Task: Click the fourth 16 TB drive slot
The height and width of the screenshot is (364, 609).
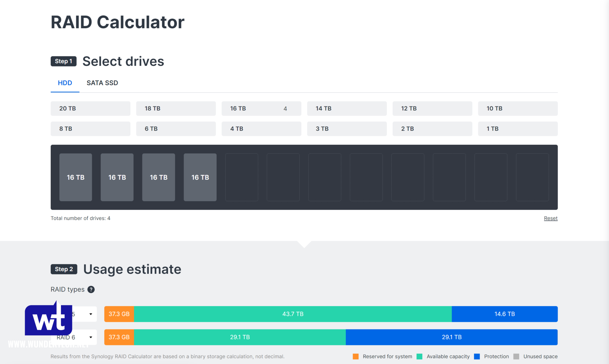Action: coord(200,177)
